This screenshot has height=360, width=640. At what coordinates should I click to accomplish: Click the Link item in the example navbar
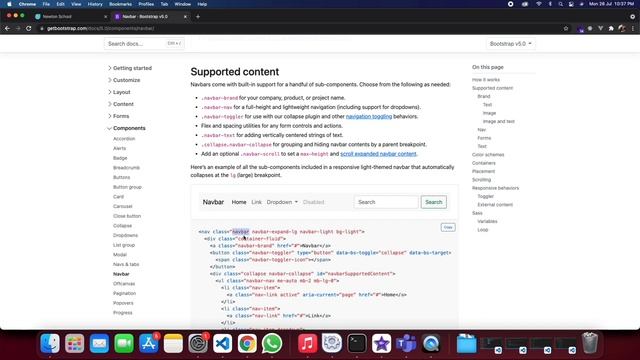tap(256, 202)
